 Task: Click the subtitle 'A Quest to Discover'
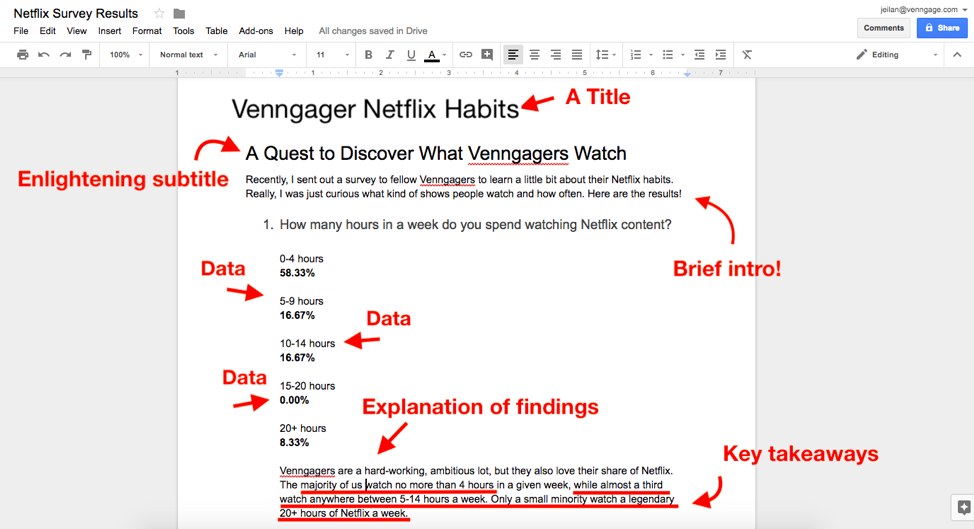coord(436,153)
